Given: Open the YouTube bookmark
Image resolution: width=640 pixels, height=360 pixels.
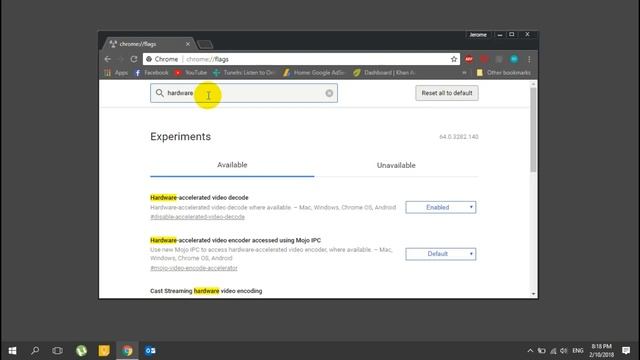Looking at the screenshot, I should pos(191,73).
